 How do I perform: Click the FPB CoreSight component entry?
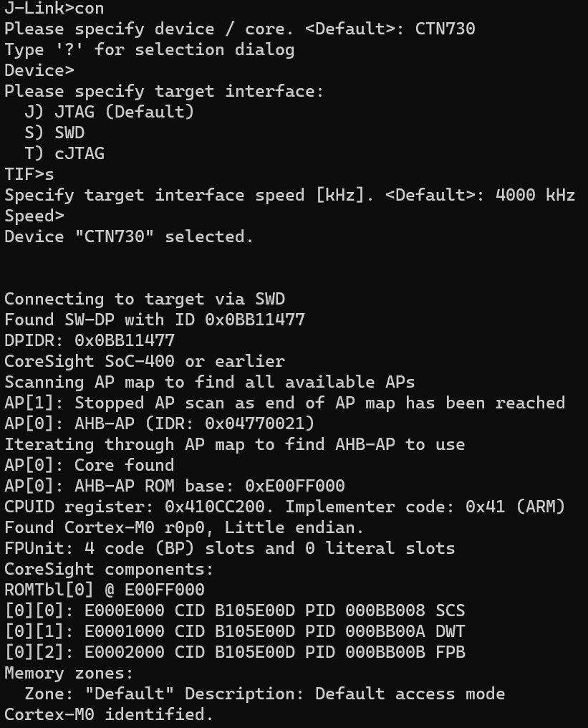pos(235,652)
